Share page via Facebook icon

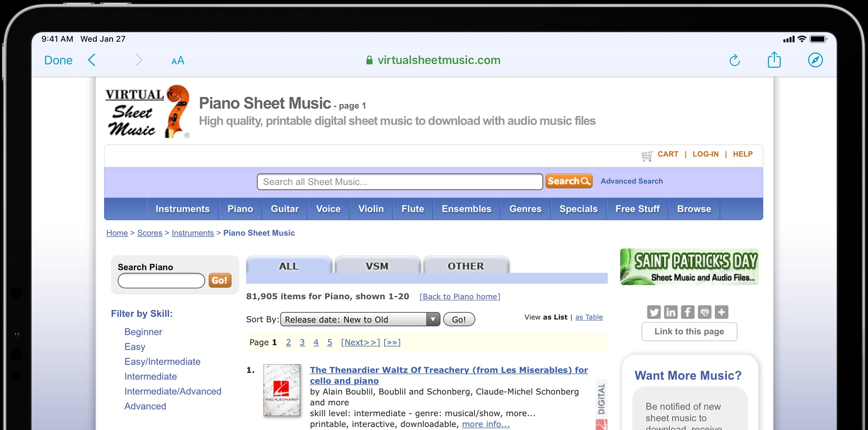687,312
